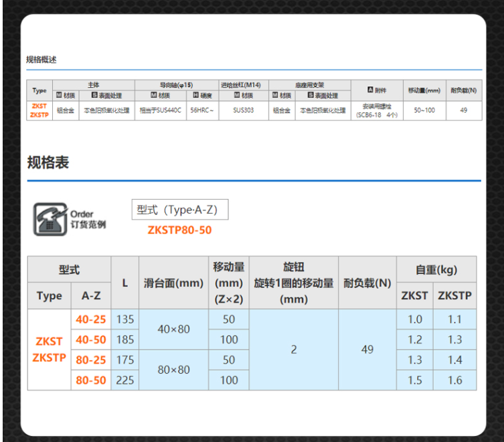Click the M icon under 主体 材质
The height and width of the screenshot is (442, 504).
58,95
